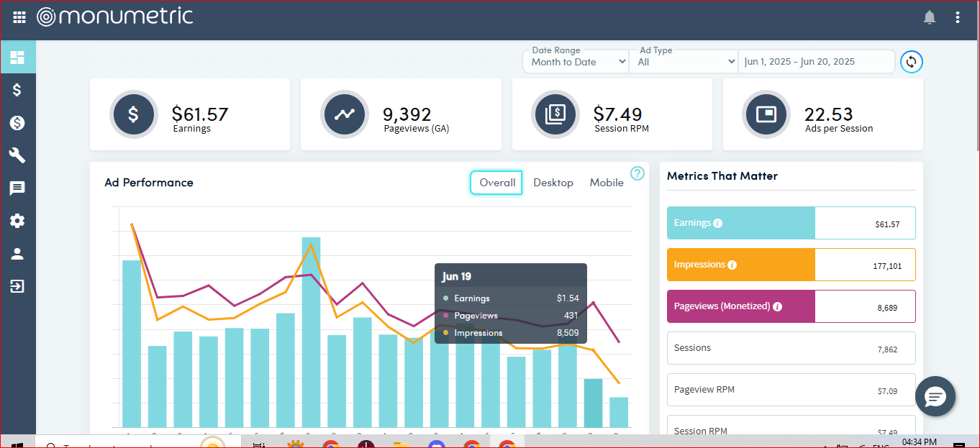Image resolution: width=980 pixels, height=448 pixels.
Task: Toggle the Earnings metric row
Action: 791,223
